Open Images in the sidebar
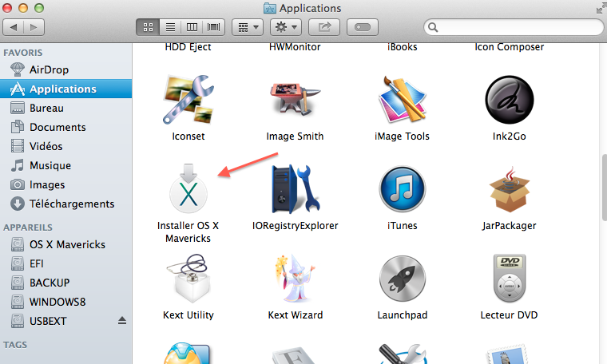 (65, 184)
